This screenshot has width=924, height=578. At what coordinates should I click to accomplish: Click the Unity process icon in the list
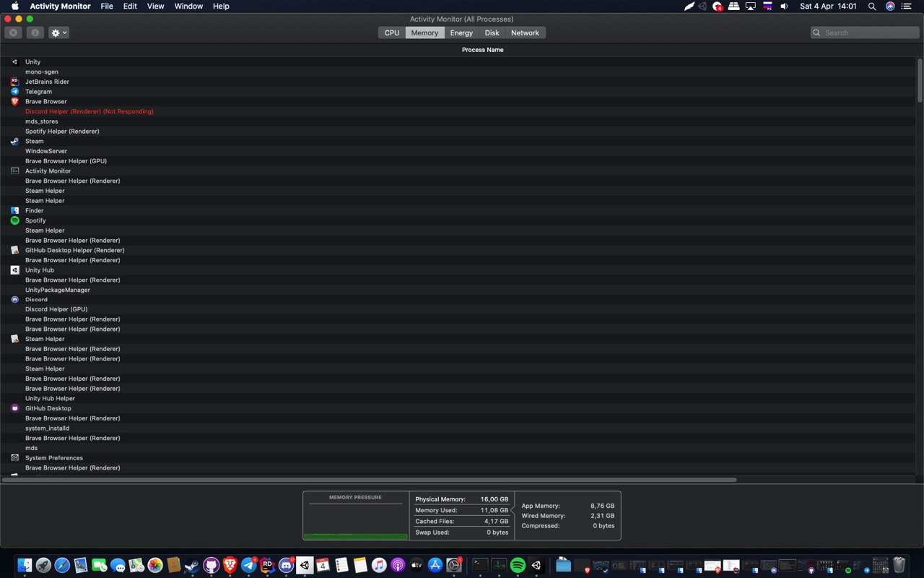tap(14, 62)
